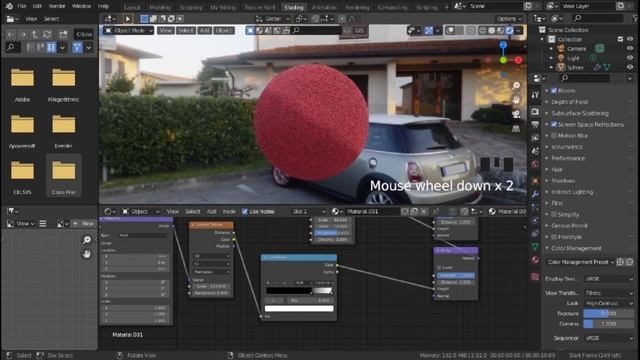This screenshot has height=360, width=640.
Task: Open the Window menu
Action: click(x=81, y=6)
